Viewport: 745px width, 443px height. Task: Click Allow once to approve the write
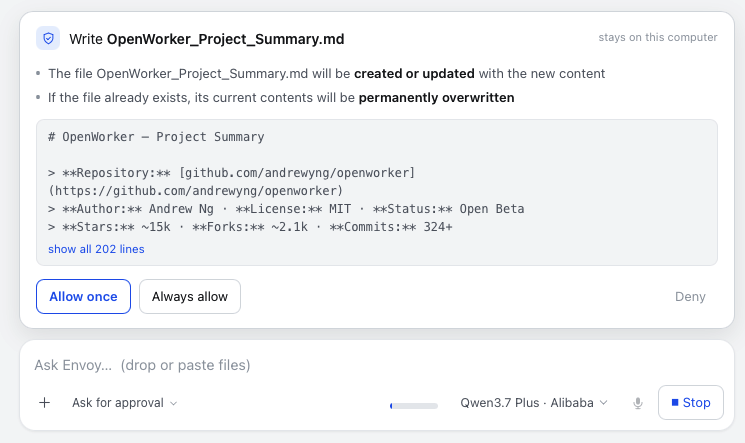83,297
